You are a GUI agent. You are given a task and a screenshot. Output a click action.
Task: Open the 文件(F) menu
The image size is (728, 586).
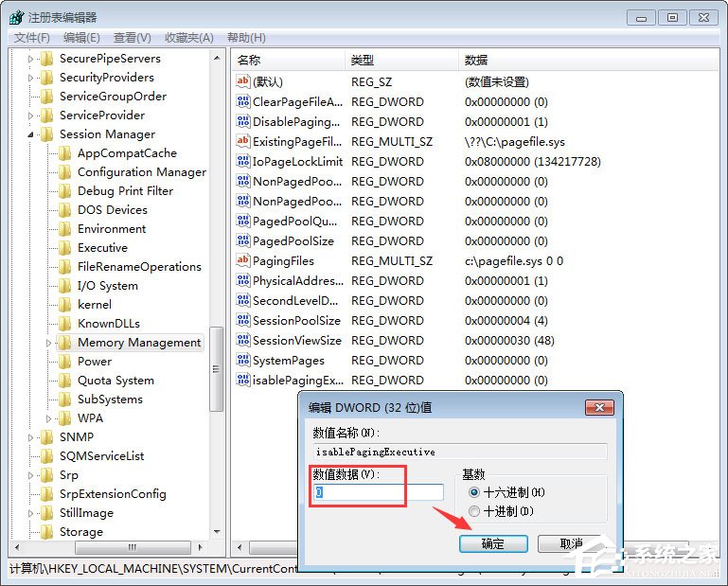[31, 38]
